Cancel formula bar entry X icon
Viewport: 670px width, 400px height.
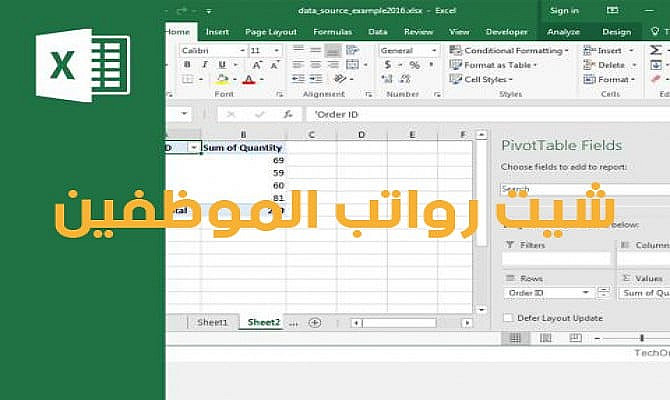tap(231, 114)
